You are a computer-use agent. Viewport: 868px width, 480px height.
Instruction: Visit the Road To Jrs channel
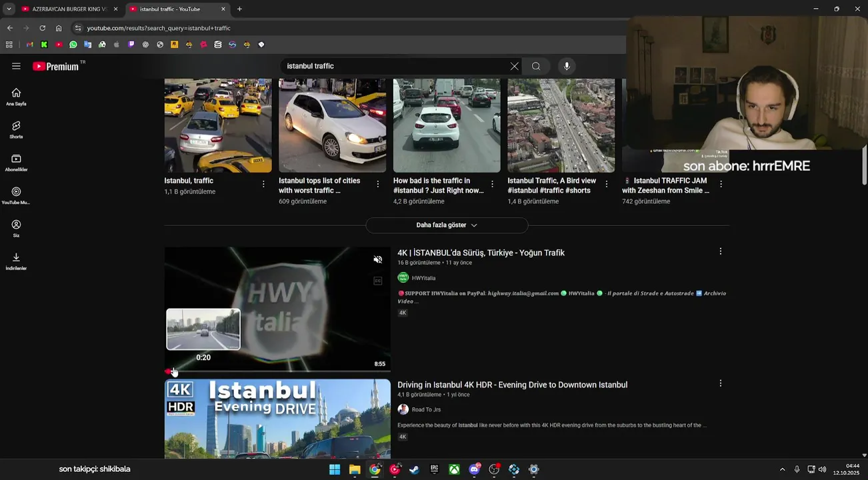click(426, 409)
